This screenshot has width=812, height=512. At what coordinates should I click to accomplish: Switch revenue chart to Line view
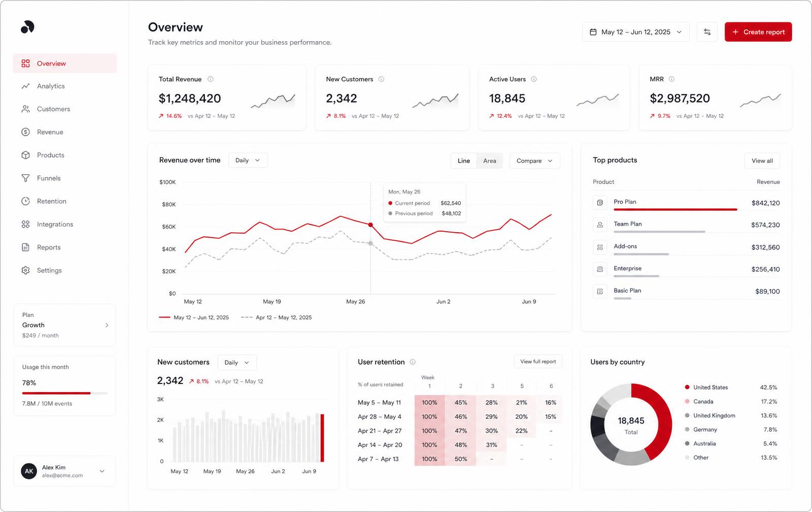pos(464,161)
